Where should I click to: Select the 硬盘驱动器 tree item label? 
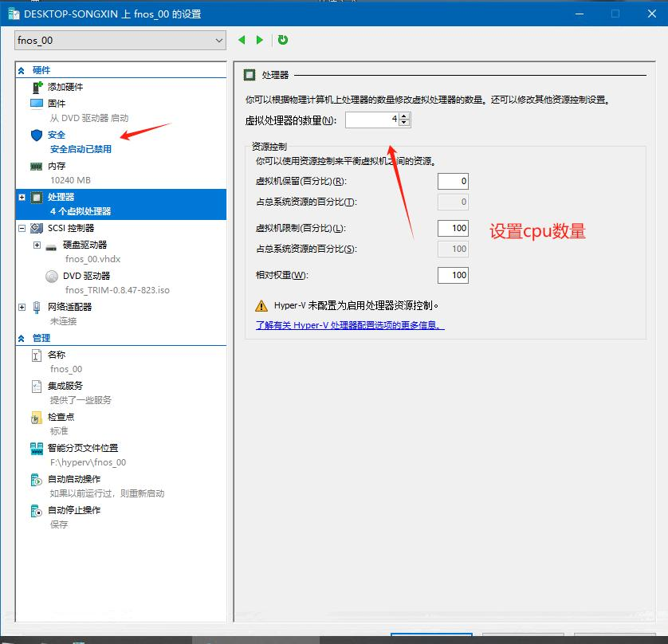(84, 245)
